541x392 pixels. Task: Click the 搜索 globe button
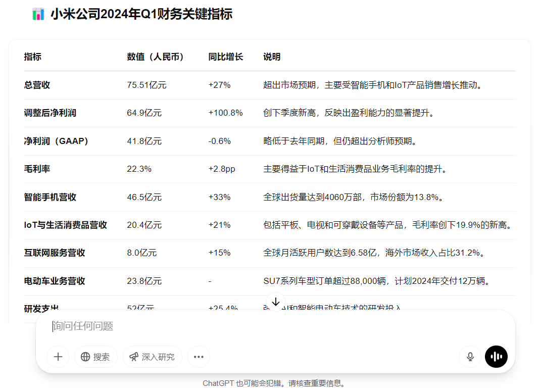95,357
